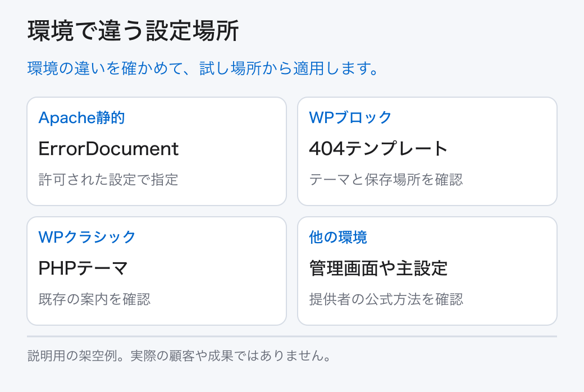The image size is (584, 392).
Task: Select the WPクラシック card label
Action: 87,238
